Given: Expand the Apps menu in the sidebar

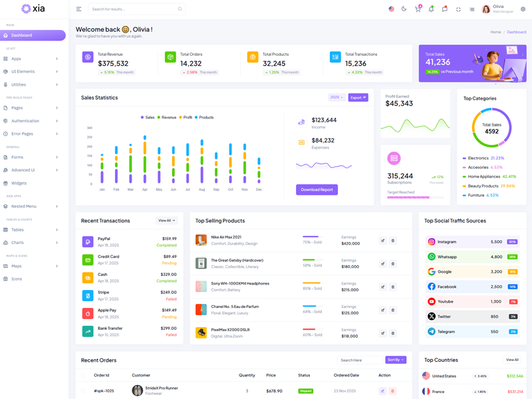Looking at the screenshot, I should [x=33, y=59].
